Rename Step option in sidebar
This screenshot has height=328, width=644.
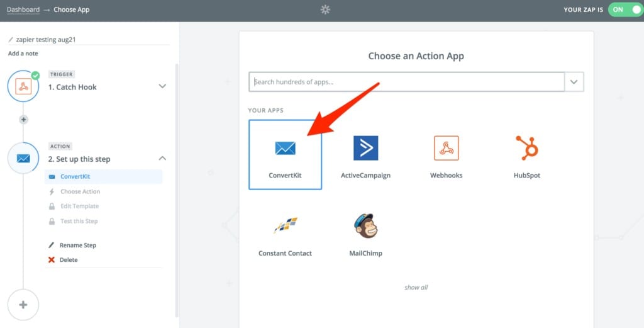77,246
